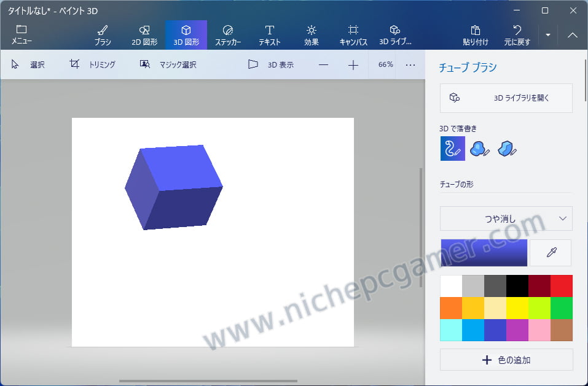Minimize the Paint 3D window

[x=517, y=10]
